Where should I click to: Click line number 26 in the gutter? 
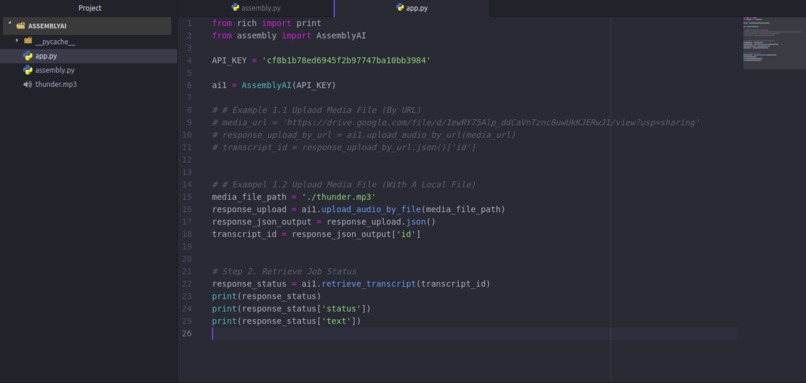tap(187, 333)
